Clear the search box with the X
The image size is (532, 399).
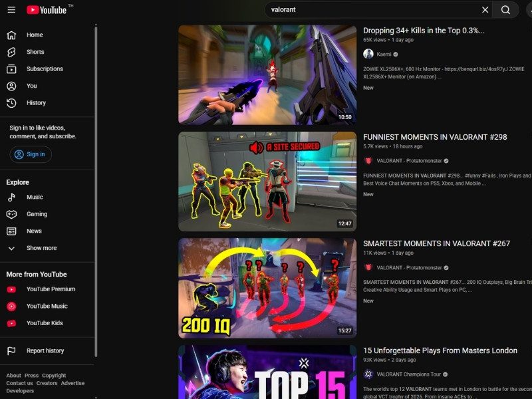tap(485, 10)
